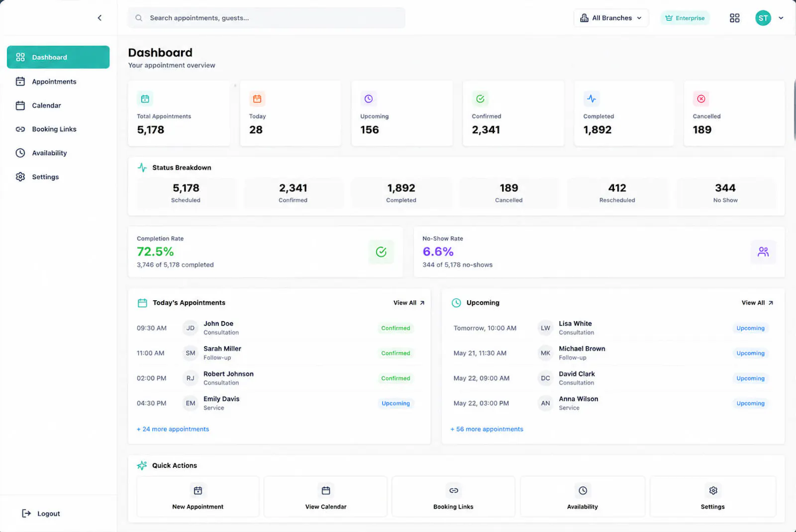The height and width of the screenshot is (532, 796).
Task: Click the purple Upcoming clock icon
Action: tap(368, 99)
